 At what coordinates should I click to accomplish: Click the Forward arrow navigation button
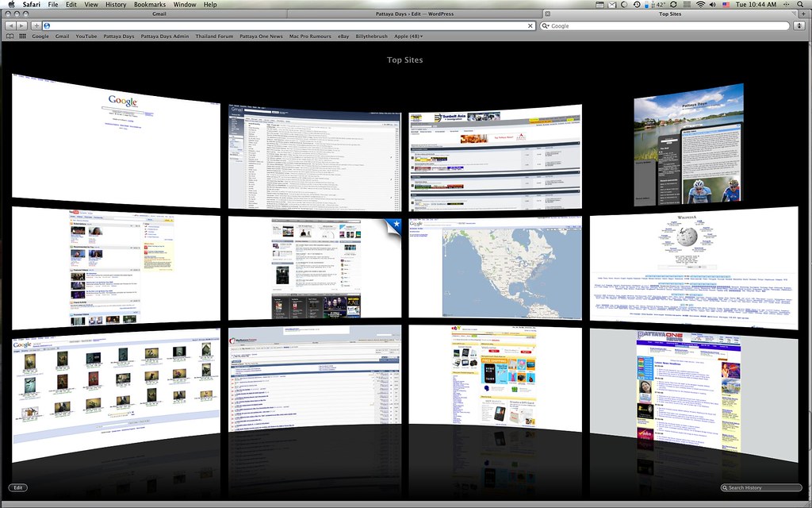coord(21,25)
